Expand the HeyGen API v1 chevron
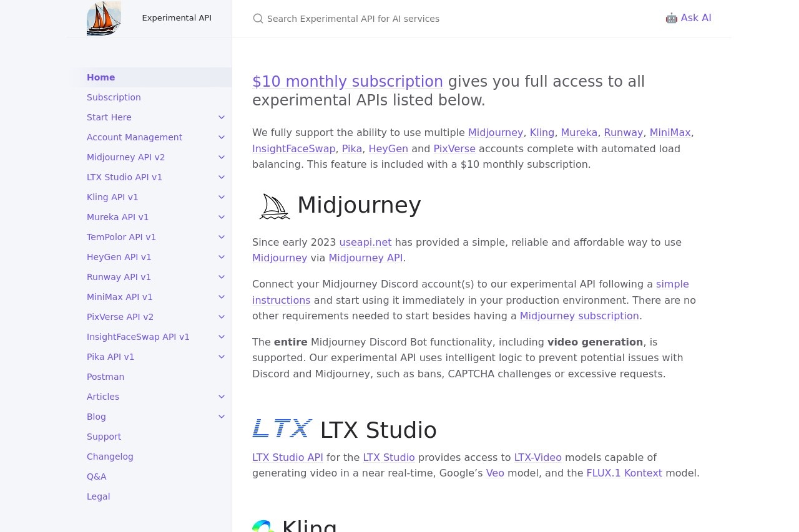This screenshot has width=799, height=532. click(222, 257)
